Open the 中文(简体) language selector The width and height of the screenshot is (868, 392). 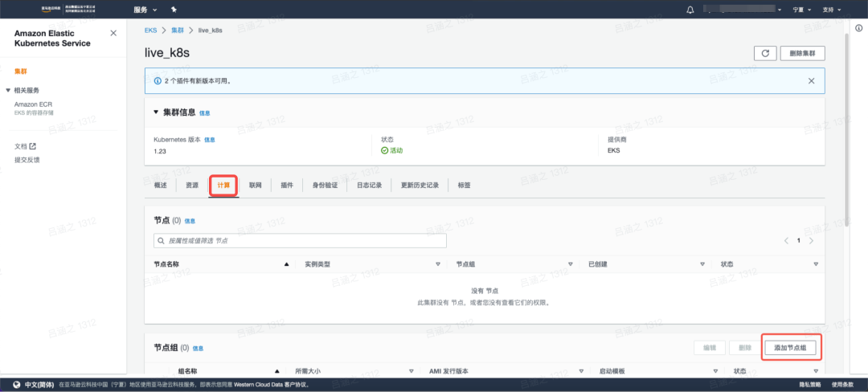pyautogui.click(x=34, y=384)
